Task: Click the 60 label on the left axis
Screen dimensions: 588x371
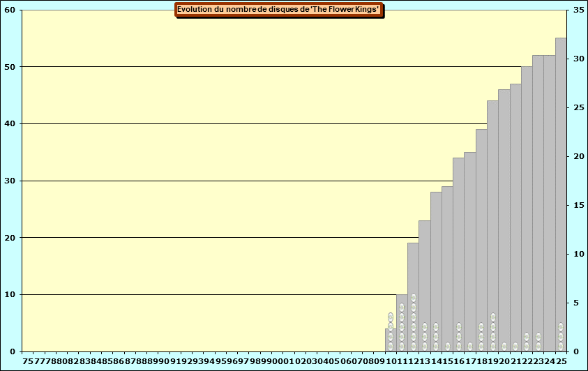Action: (10, 10)
